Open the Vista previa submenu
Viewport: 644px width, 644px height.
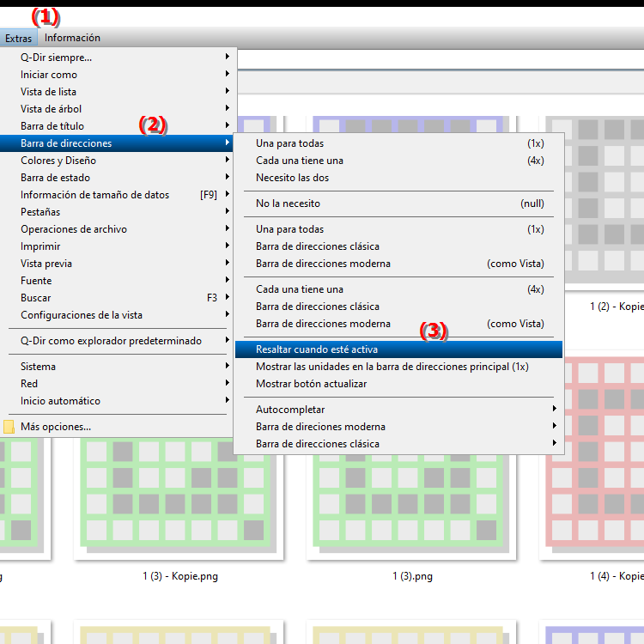pyautogui.click(x=118, y=264)
